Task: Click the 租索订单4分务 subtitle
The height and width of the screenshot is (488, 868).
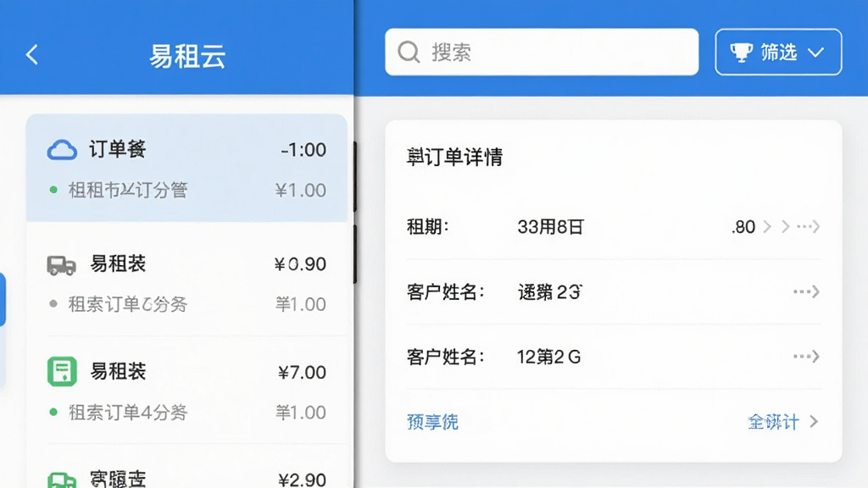Action: (128, 413)
